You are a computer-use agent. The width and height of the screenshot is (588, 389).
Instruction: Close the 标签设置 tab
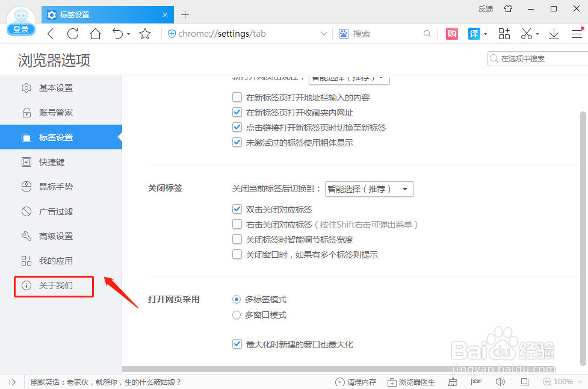166,14
